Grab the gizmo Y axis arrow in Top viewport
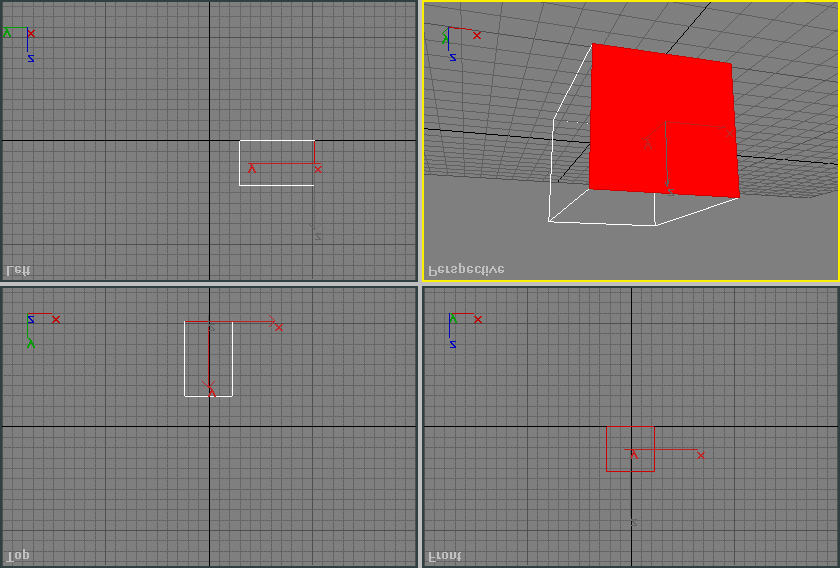 [209, 385]
